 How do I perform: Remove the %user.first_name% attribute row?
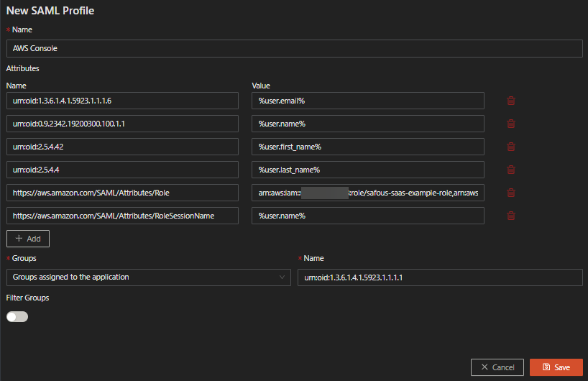coord(511,147)
